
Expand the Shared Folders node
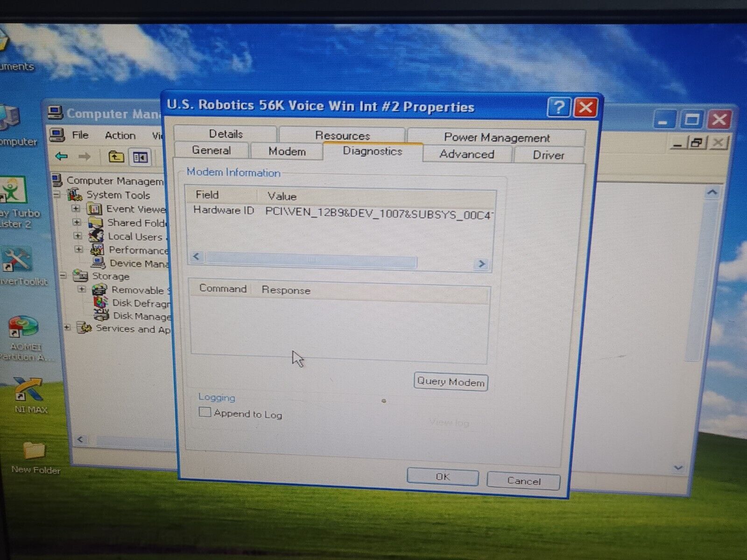[x=77, y=223]
